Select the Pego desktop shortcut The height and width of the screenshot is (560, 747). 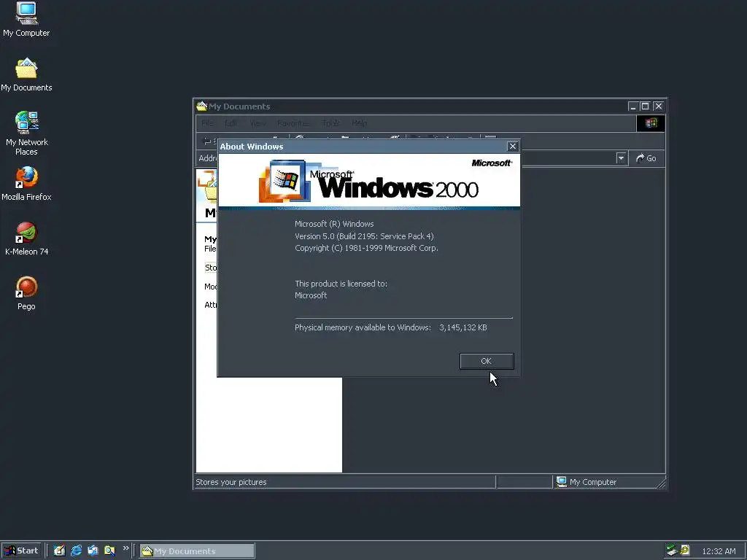26,293
